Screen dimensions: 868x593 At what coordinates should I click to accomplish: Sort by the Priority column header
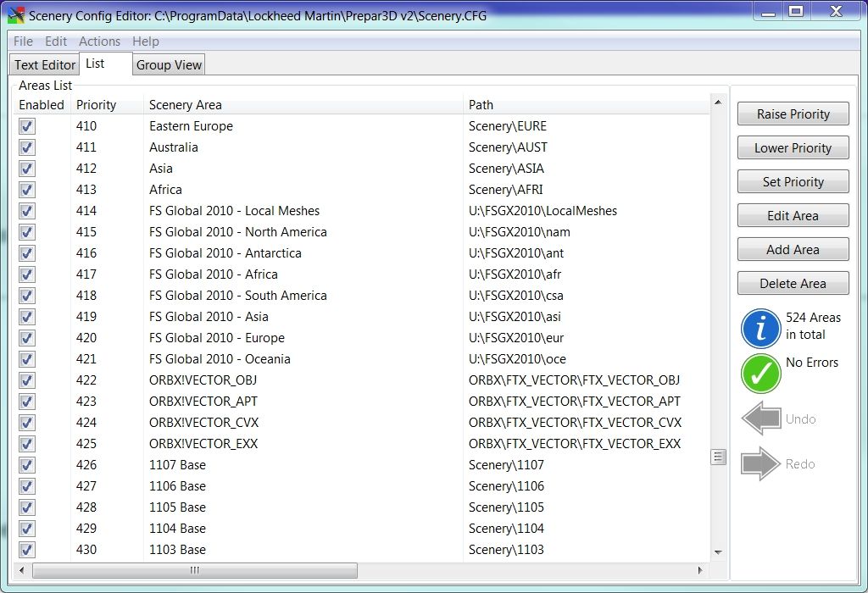click(x=96, y=105)
